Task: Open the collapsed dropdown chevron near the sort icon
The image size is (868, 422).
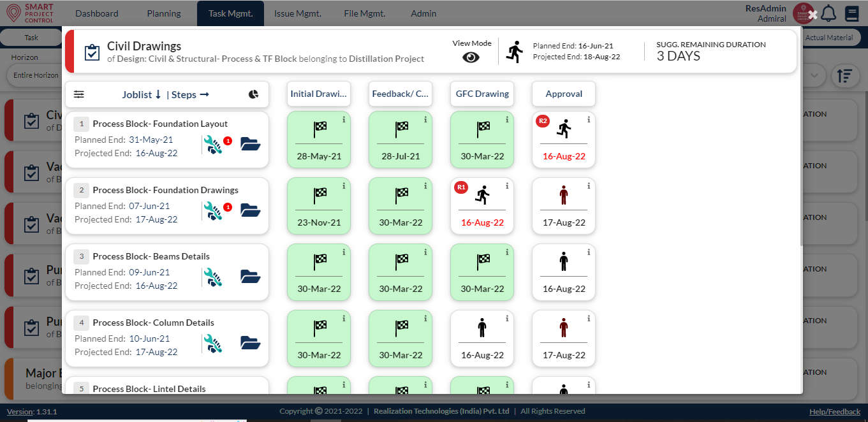Action: [x=813, y=75]
